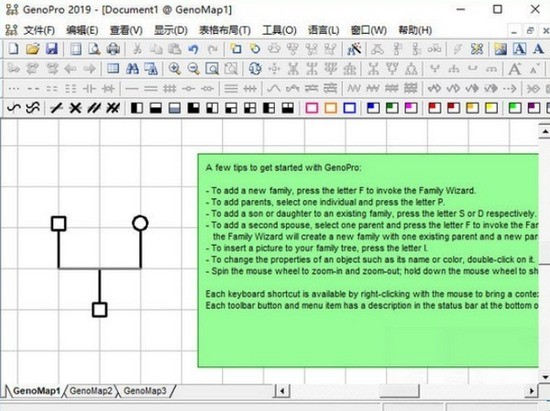The width and height of the screenshot is (550, 411).
Task: Open the 显示(D) menu
Action: pos(171,30)
